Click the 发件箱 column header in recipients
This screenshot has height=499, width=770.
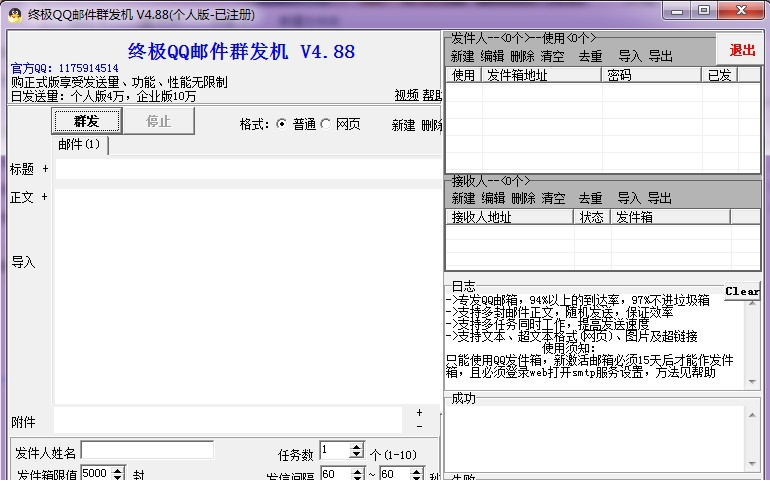pos(670,217)
